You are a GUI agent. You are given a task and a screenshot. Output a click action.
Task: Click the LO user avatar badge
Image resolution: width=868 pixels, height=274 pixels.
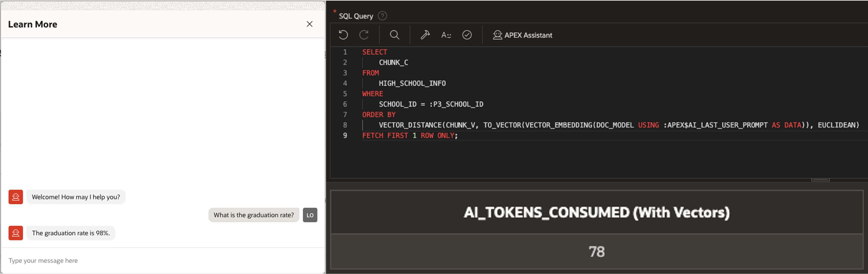coord(310,215)
